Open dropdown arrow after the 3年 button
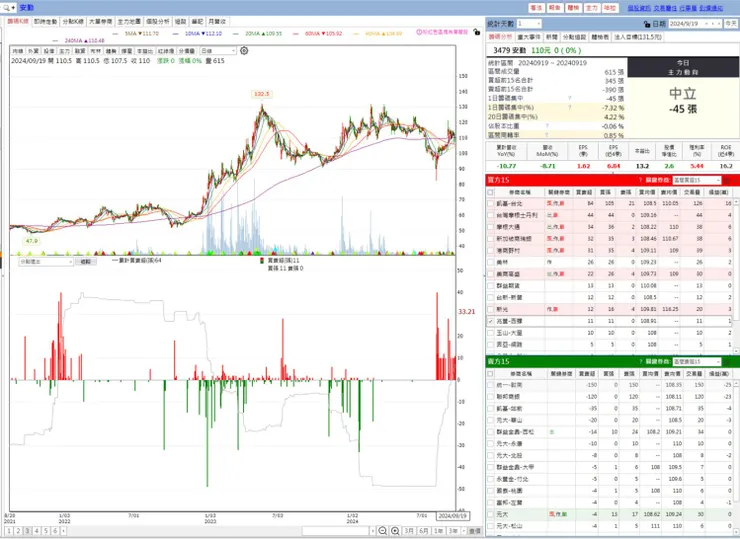The width and height of the screenshot is (740, 539). pos(464,531)
